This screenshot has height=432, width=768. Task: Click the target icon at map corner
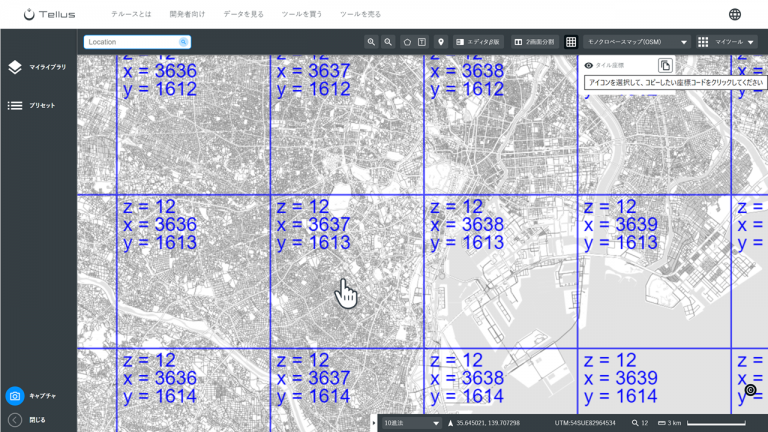750,390
